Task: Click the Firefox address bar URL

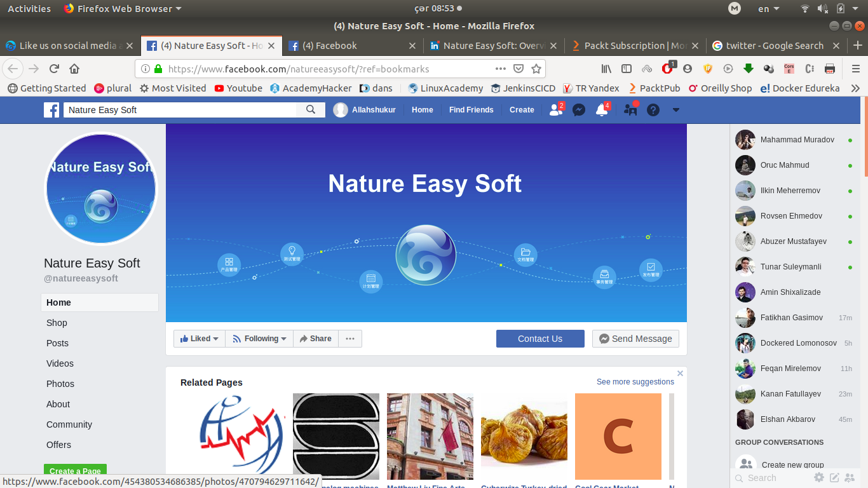Action: [x=299, y=69]
